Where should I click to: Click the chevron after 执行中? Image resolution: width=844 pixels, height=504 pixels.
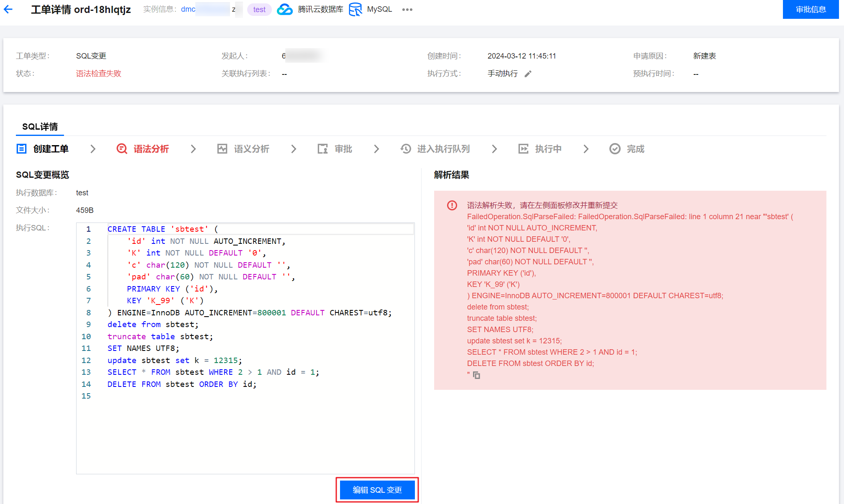[x=586, y=149]
